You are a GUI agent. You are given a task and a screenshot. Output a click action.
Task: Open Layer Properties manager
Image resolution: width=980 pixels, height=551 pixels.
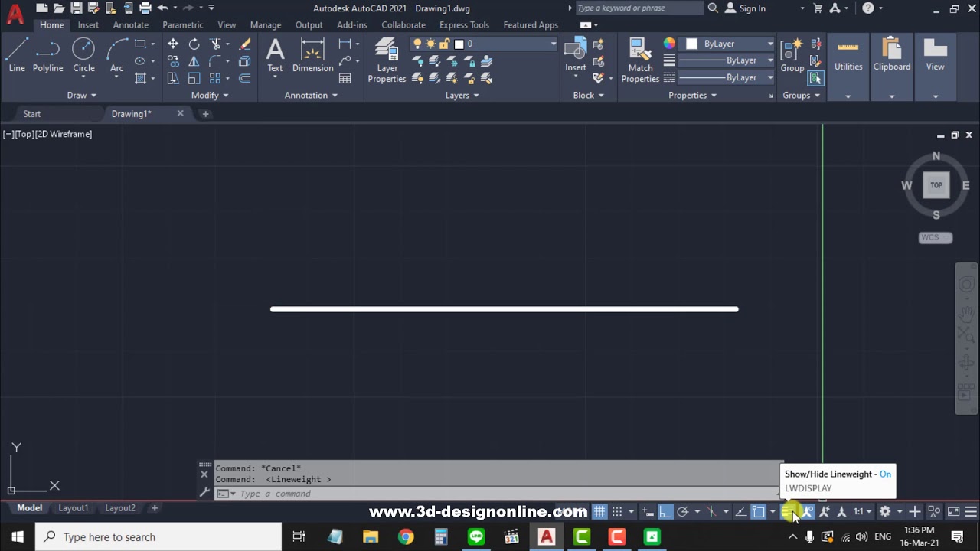click(x=387, y=61)
